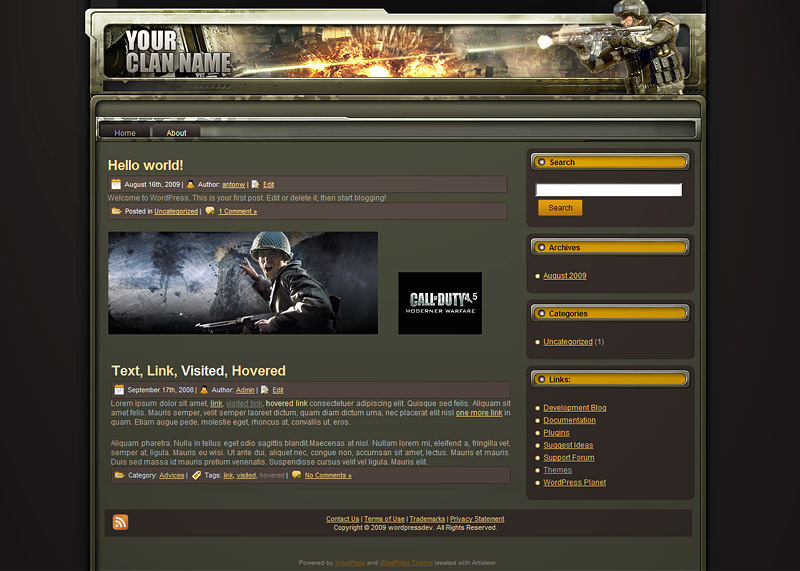
Task: Click the Categories widget header
Action: (x=610, y=313)
